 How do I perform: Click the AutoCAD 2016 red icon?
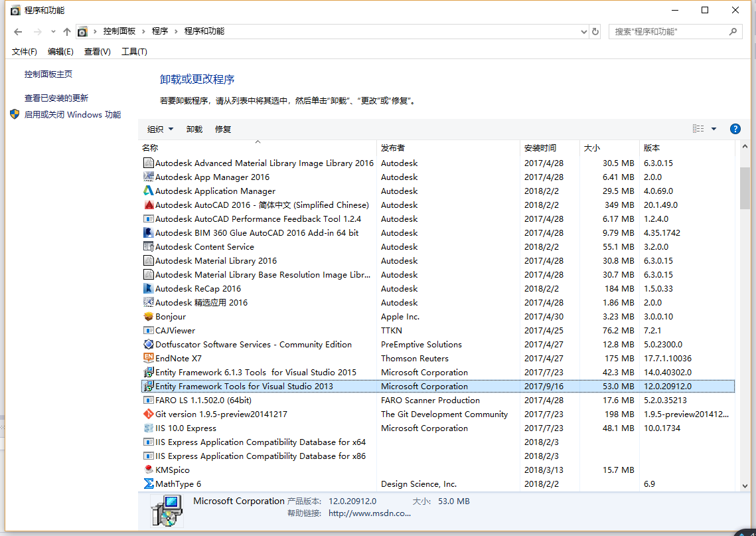click(149, 205)
